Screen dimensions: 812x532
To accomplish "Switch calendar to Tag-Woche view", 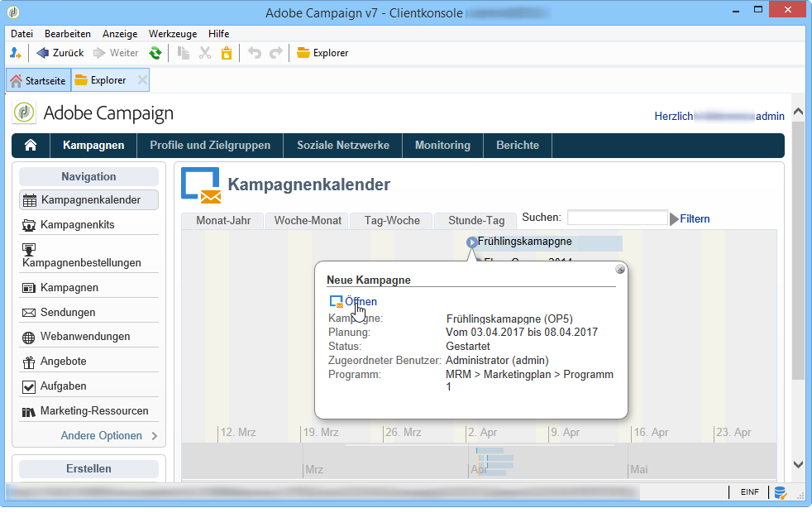I will (392, 221).
